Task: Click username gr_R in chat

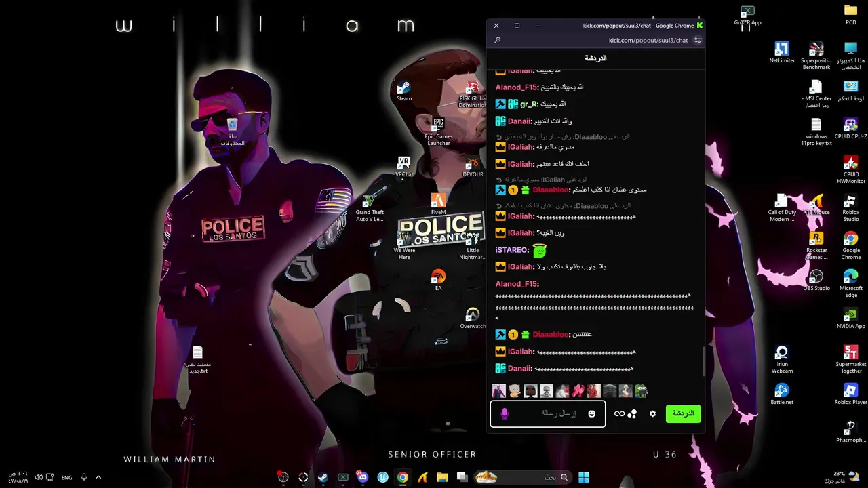Action: (529, 104)
